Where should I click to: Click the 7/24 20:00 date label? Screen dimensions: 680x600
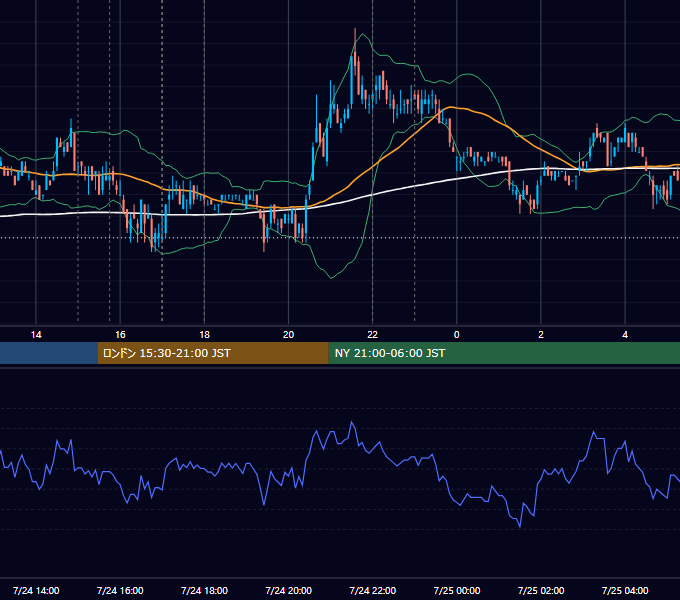tap(288, 590)
